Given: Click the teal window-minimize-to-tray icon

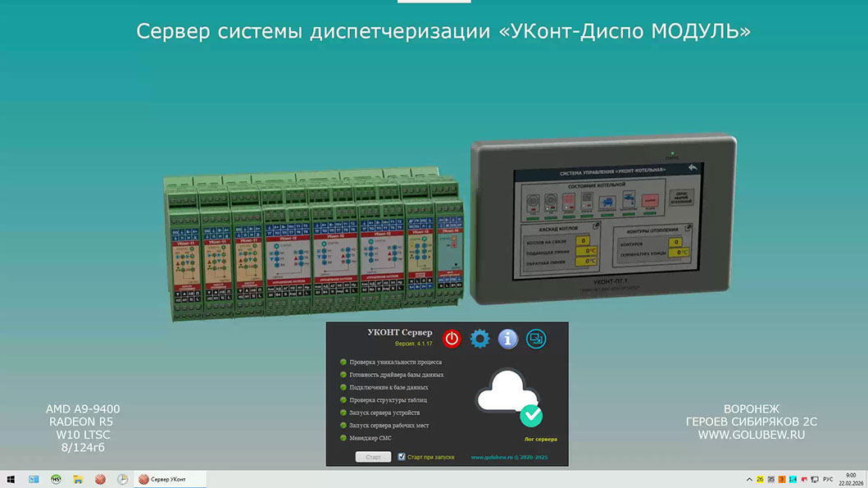Looking at the screenshot, I should tap(536, 338).
